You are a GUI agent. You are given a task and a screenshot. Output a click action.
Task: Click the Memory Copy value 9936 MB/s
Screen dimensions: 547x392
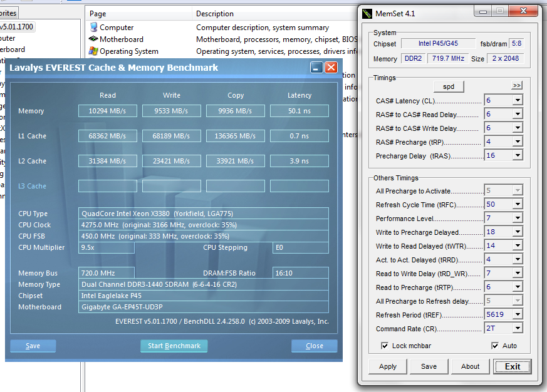click(235, 111)
